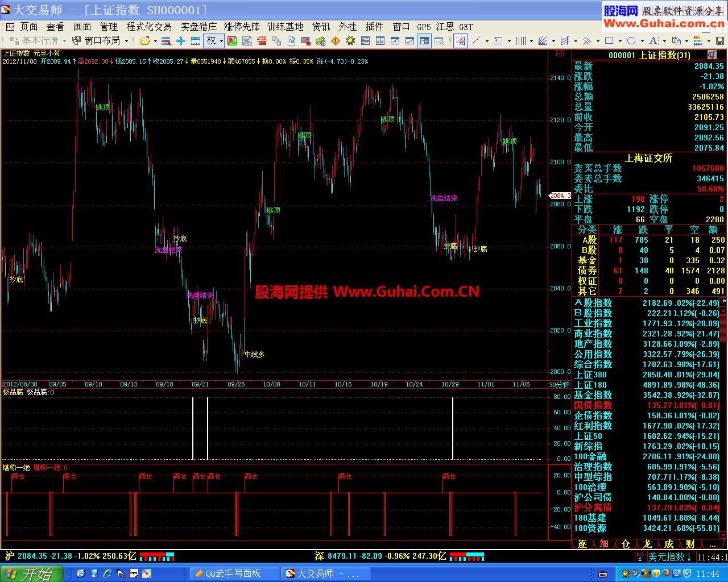Click the 30分钟 period label
This screenshot has width=728, height=582.
point(559,385)
